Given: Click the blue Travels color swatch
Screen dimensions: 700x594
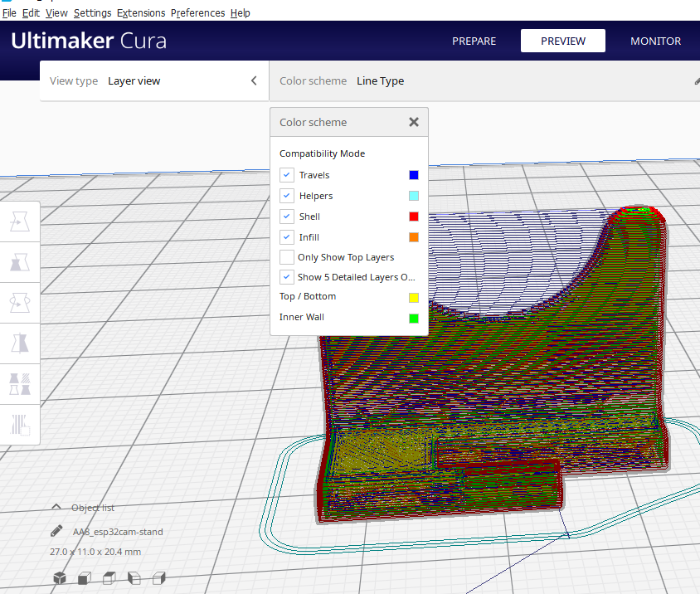Looking at the screenshot, I should [x=414, y=174].
